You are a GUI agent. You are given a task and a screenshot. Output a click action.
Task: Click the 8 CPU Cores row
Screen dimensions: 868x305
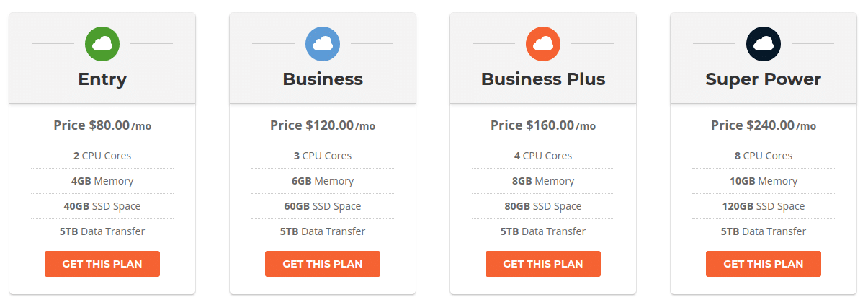(764, 156)
